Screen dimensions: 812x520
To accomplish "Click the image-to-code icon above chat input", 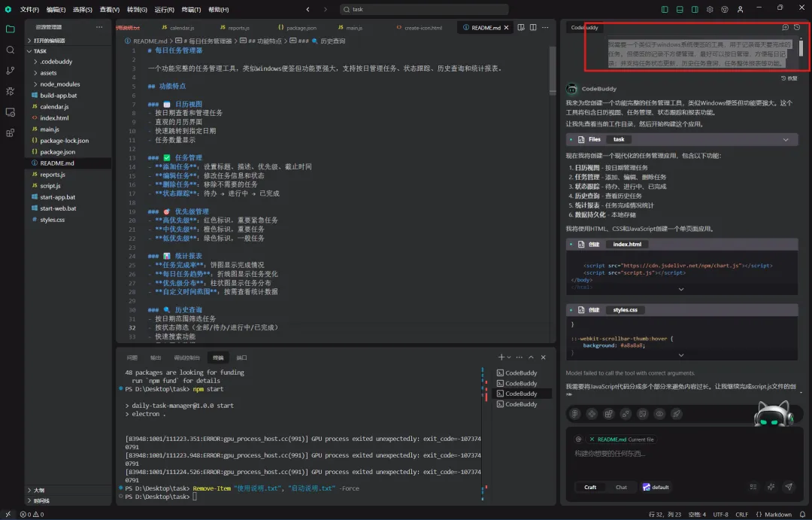I will coord(643,414).
